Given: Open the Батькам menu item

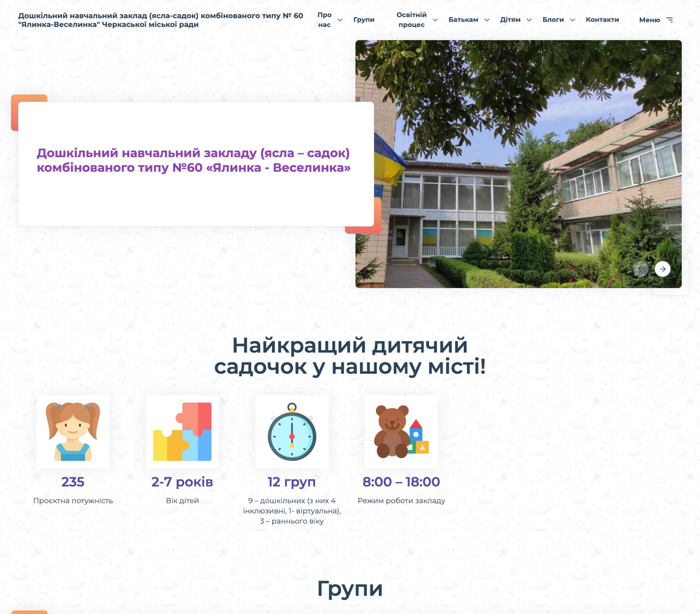Looking at the screenshot, I should pos(463,20).
